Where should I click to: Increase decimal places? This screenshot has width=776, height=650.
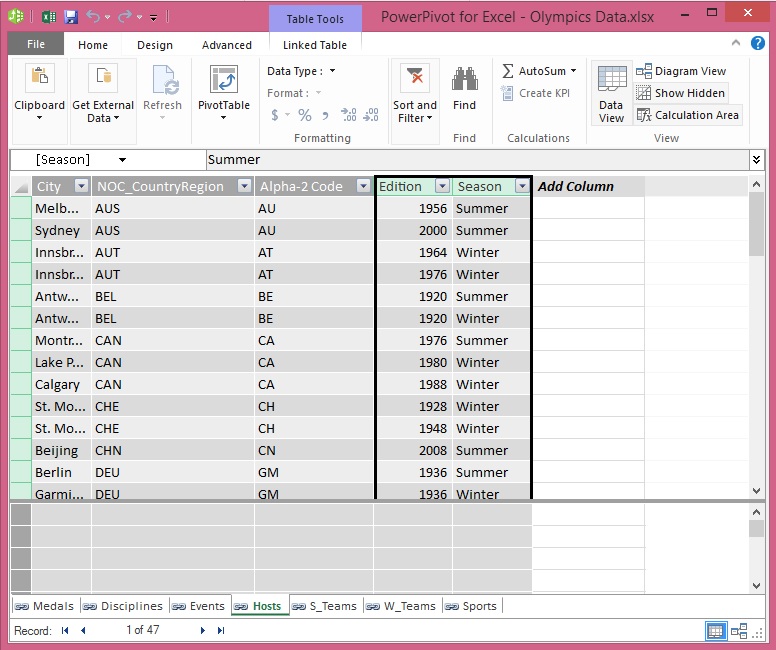[348, 115]
